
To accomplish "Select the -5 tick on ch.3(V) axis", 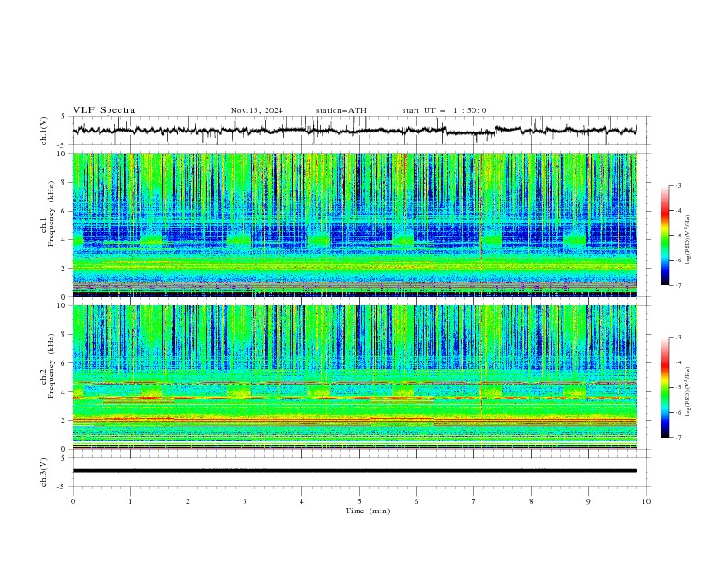I will pyautogui.click(x=63, y=487).
